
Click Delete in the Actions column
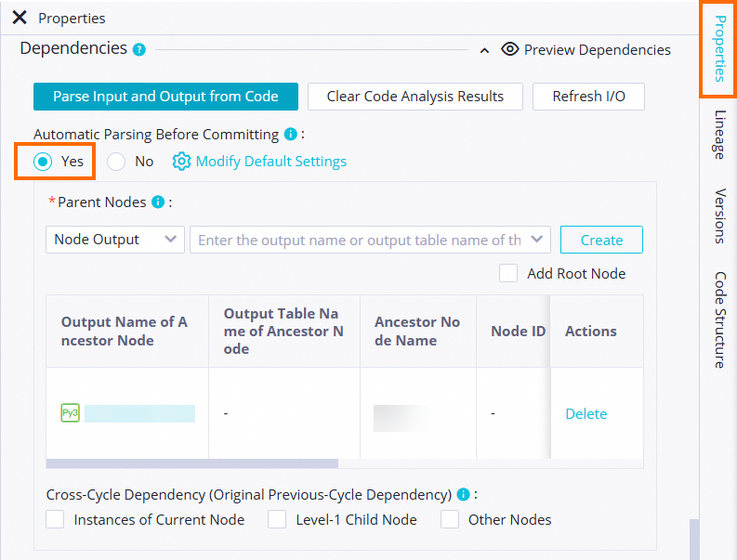coord(586,413)
